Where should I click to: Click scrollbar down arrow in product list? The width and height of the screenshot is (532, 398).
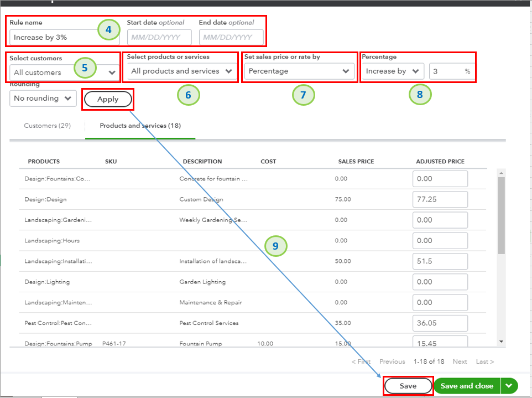502,342
